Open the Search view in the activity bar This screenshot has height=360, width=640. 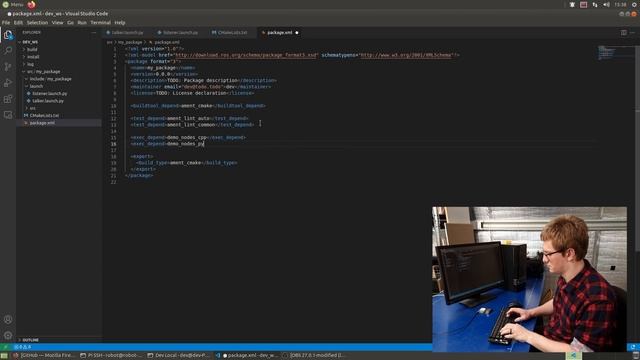click(8, 50)
